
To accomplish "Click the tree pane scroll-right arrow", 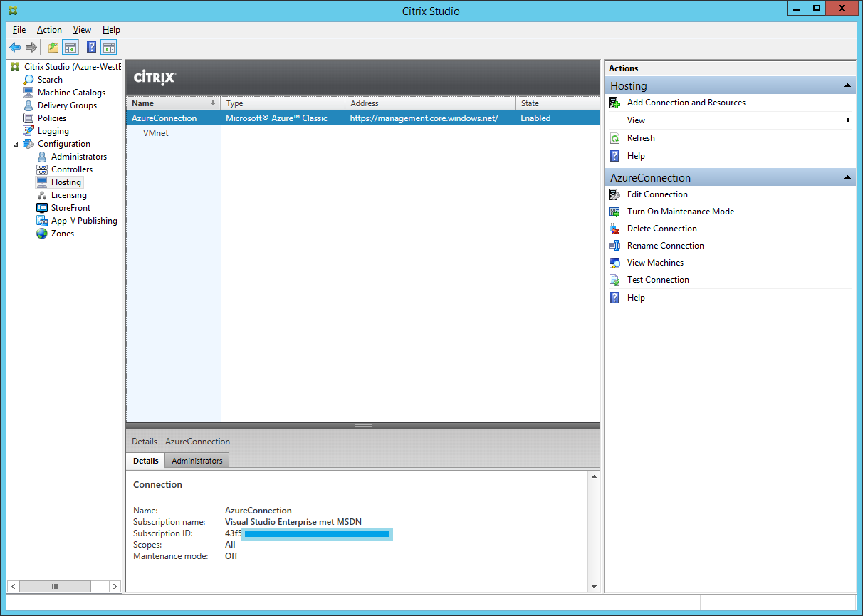I will click(115, 586).
